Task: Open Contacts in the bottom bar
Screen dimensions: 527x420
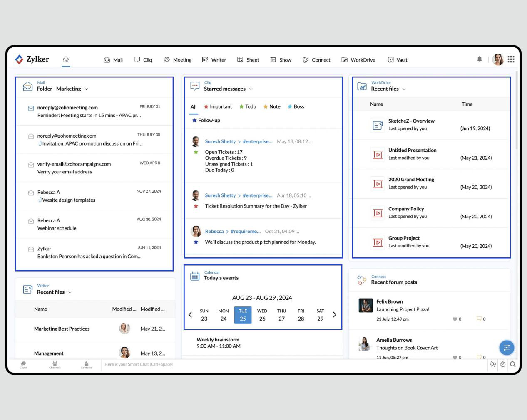Action: pyautogui.click(x=86, y=365)
